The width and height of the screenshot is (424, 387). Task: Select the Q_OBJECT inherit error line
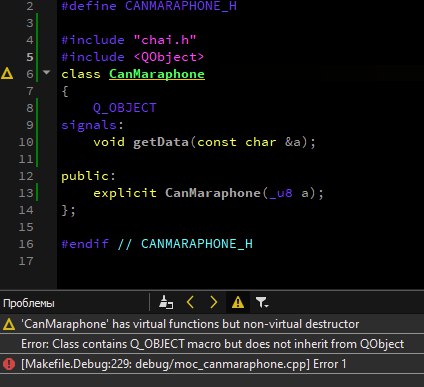click(212, 344)
